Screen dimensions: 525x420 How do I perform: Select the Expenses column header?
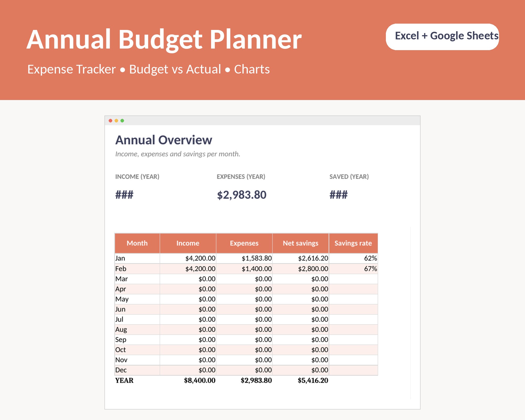[x=244, y=243]
